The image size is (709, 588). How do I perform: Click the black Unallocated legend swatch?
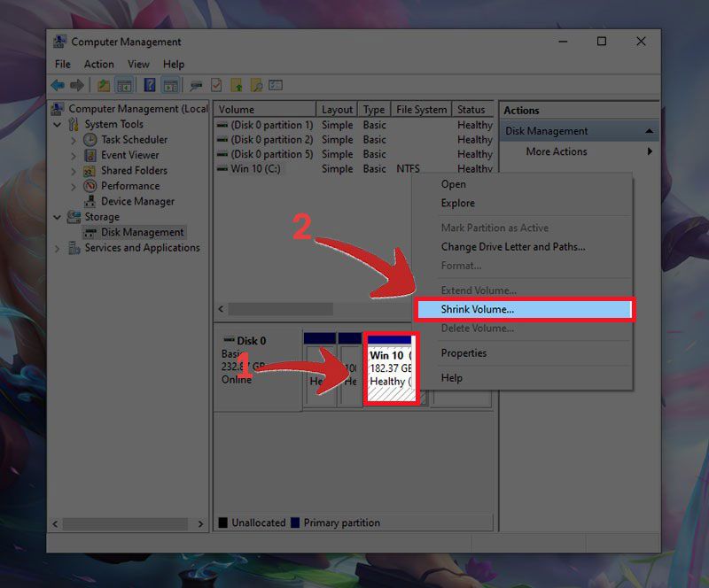click(223, 523)
